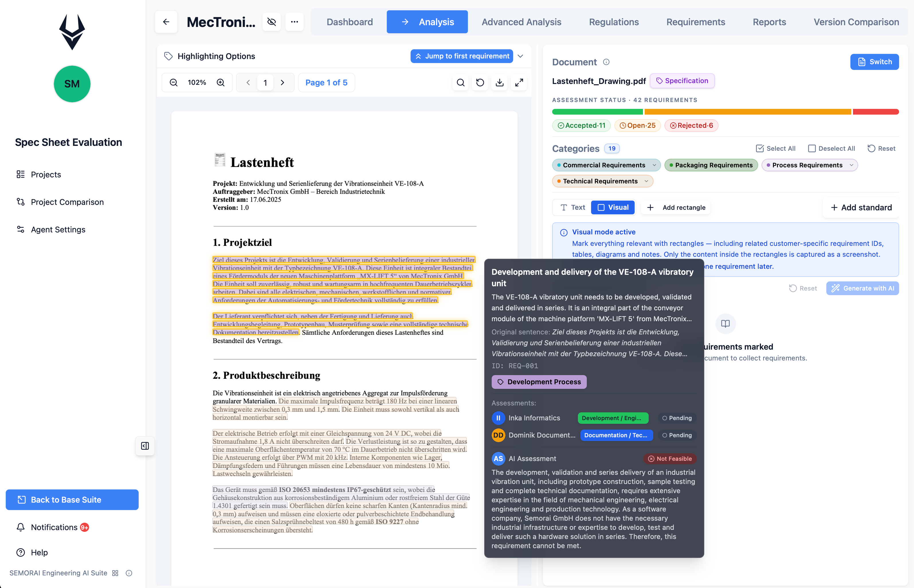
Task: Click Jump to first requirement button
Action: click(462, 56)
